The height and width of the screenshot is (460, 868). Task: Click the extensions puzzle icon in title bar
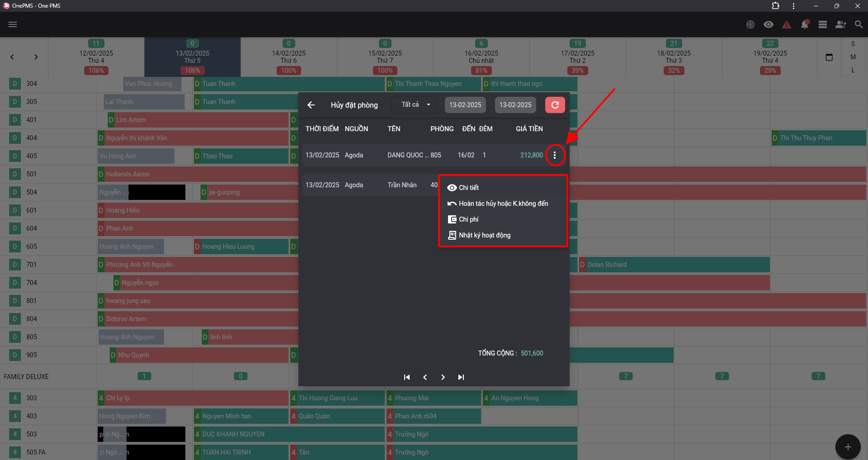pyautogui.click(x=776, y=6)
